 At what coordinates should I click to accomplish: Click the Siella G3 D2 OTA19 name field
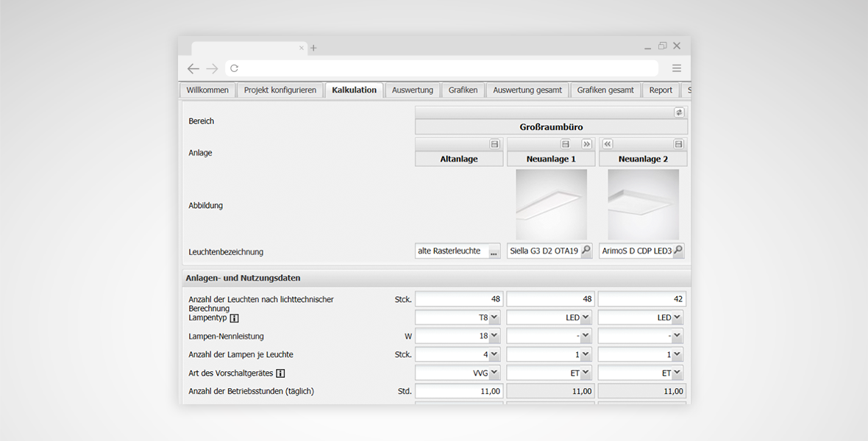tap(544, 251)
